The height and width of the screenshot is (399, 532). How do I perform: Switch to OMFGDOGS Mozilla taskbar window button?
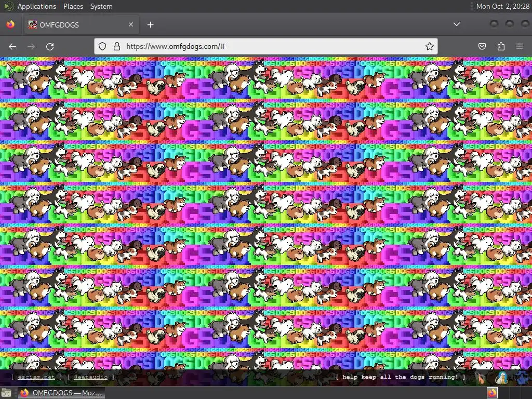pos(61,393)
